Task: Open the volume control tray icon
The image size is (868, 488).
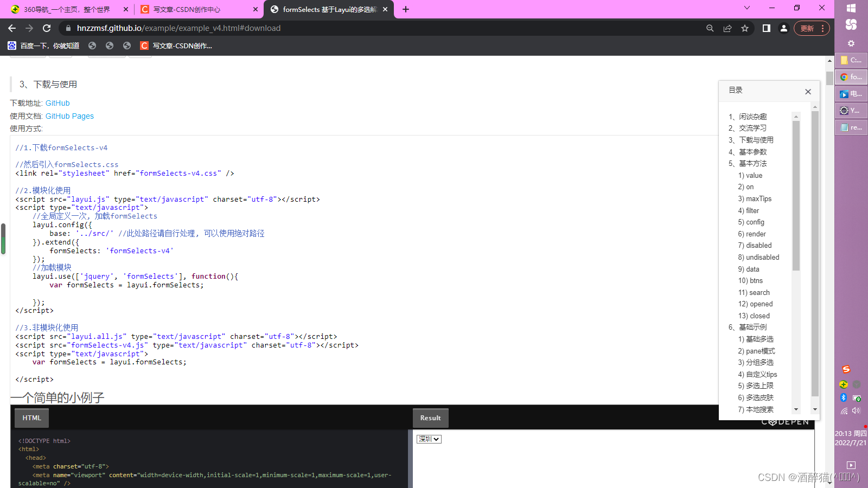Action: (x=857, y=410)
